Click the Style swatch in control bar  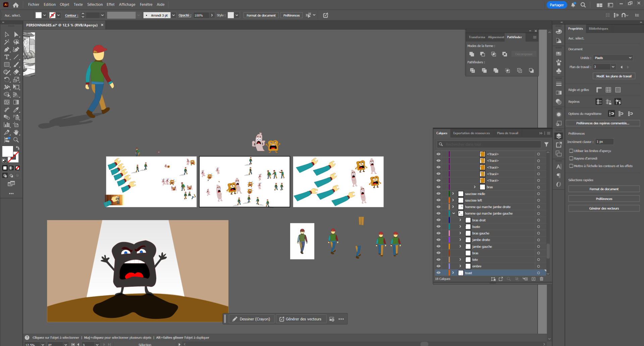pyautogui.click(x=231, y=15)
